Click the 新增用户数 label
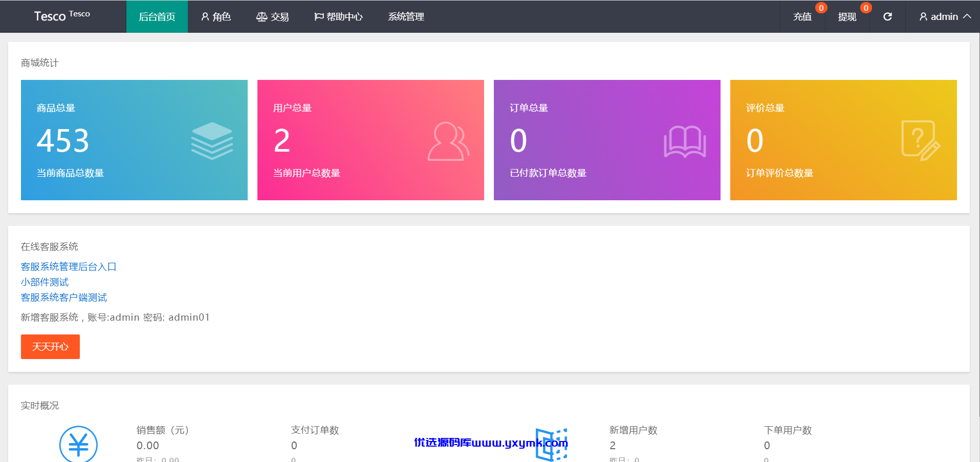 coord(634,430)
